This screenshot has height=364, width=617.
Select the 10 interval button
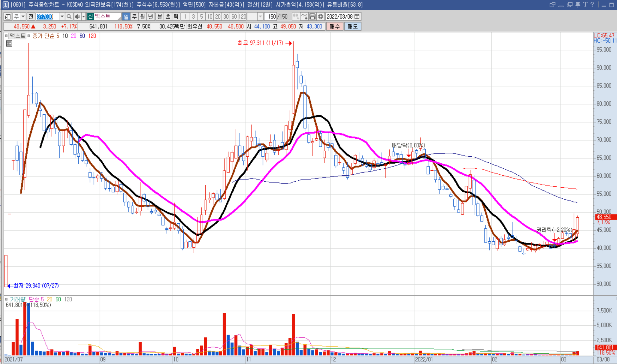(210, 17)
